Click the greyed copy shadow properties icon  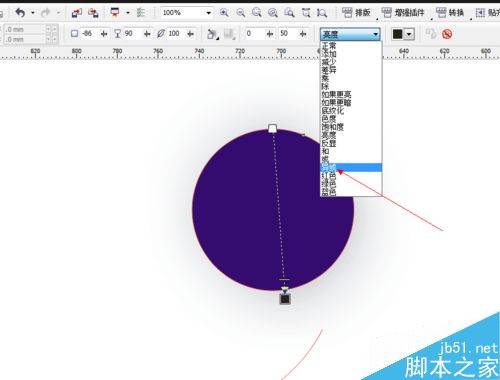click(431, 34)
